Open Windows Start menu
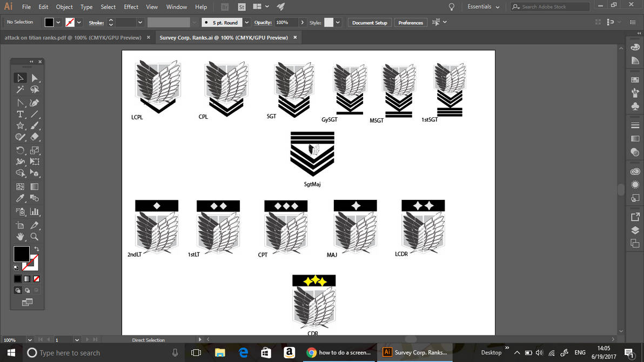The height and width of the screenshot is (362, 644). (x=11, y=353)
